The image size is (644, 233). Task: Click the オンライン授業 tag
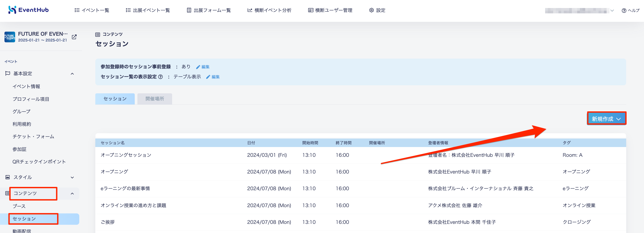pyautogui.click(x=579, y=206)
